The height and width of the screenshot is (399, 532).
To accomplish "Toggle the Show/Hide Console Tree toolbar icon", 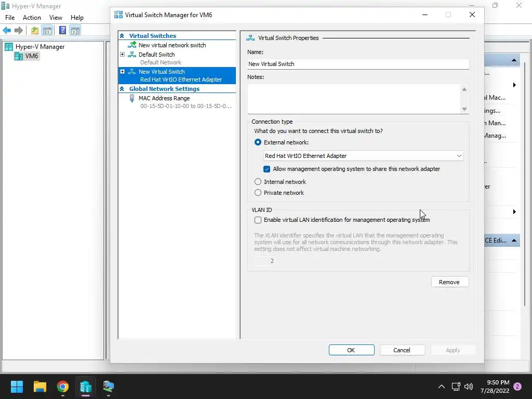I will [47, 31].
